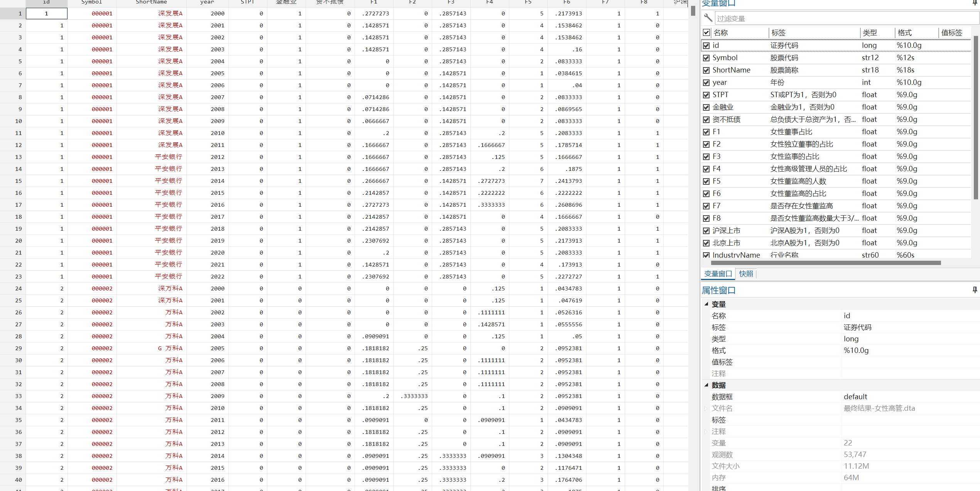This screenshot has width=980, height=491.
Task: Sort variables by the 类型 column header
Action: pos(870,33)
